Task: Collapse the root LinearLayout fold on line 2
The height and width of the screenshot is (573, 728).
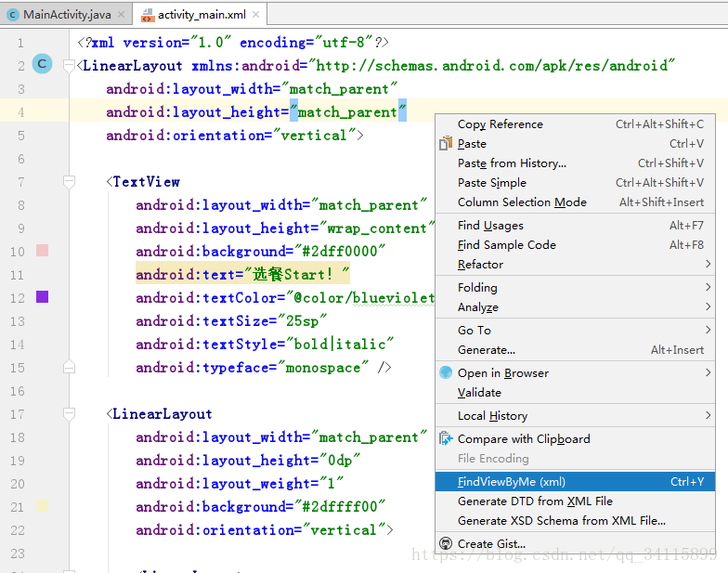Action: pos(69,66)
